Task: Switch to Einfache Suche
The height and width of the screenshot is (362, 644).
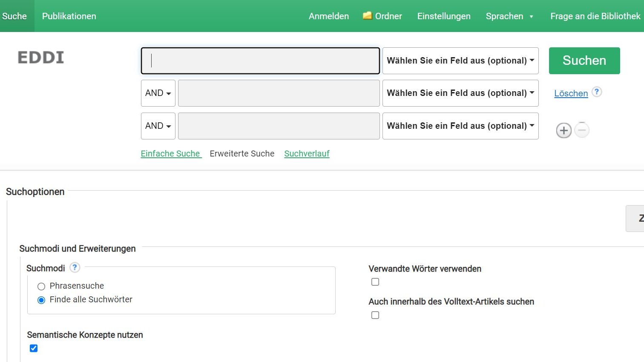Action: click(170, 153)
